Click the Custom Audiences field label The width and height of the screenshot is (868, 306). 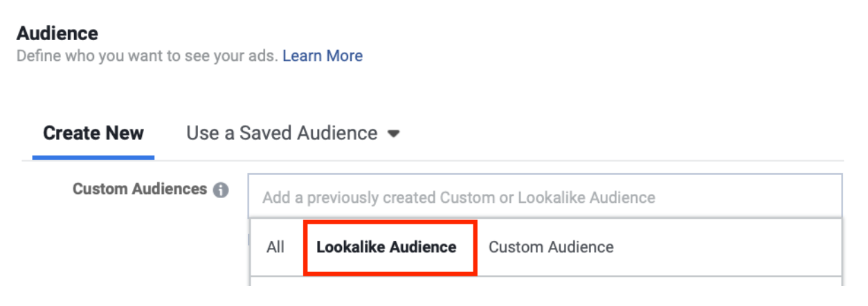140,189
